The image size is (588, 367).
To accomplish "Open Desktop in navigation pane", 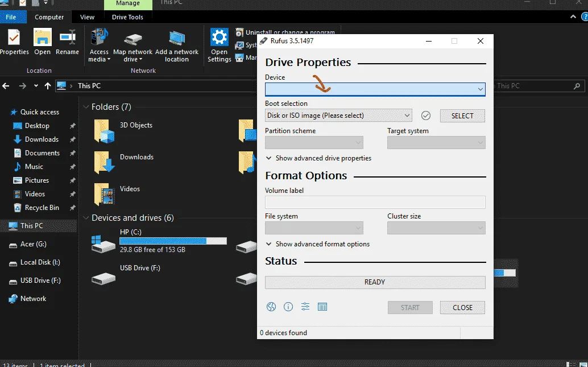I will [31, 126].
